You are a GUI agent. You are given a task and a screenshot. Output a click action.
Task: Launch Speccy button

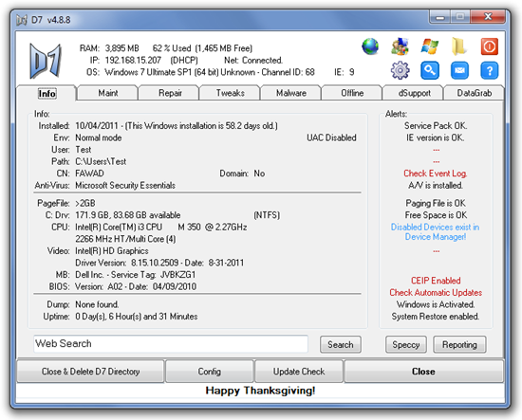406,344
